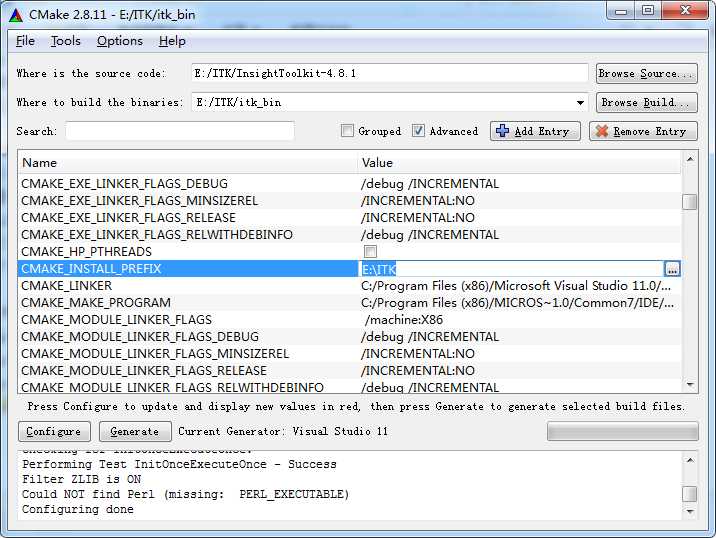The height and width of the screenshot is (538, 716).
Task: Click the InitOnceExecuteOnce Success log line
Action: [179, 464]
